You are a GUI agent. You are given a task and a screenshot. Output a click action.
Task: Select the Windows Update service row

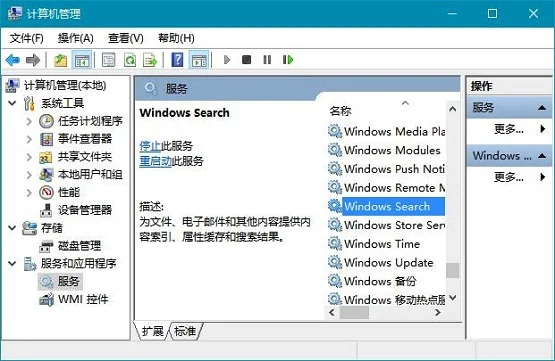click(x=387, y=263)
